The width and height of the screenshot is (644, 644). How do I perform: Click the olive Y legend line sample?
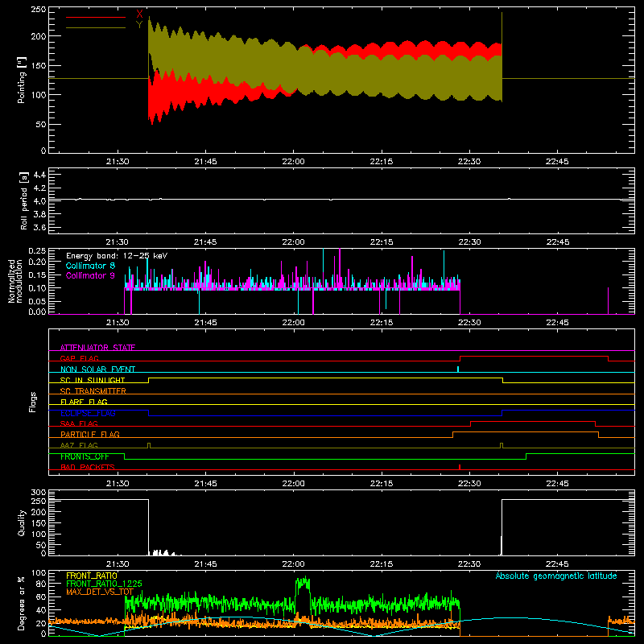click(x=96, y=28)
